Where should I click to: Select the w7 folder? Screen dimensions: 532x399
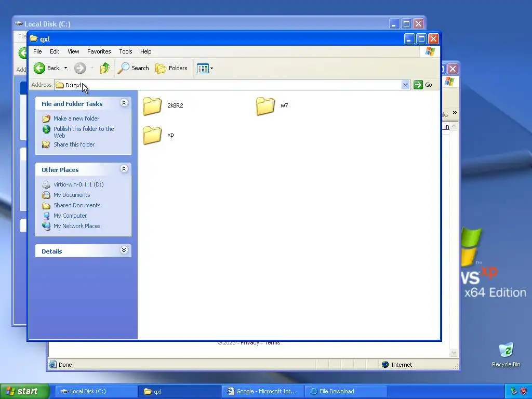click(x=272, y=106)
